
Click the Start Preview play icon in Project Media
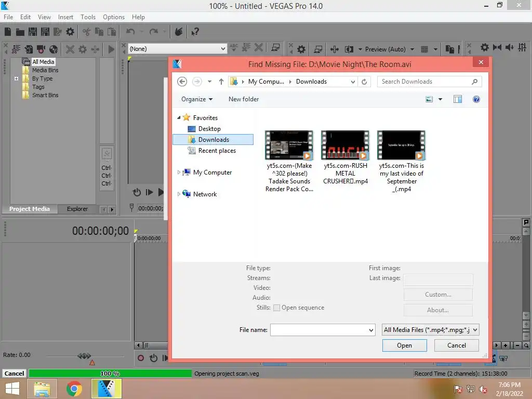[x=111, y=49]
